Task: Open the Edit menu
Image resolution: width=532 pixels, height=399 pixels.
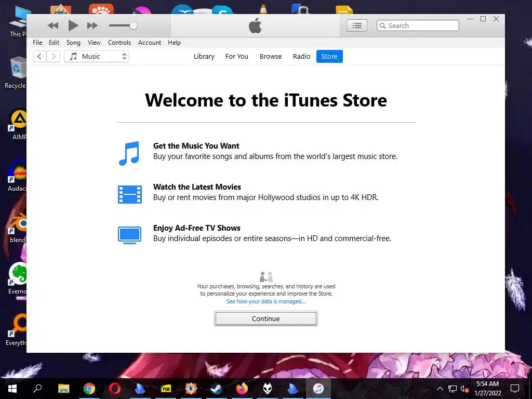Action: tap(54, 43)
